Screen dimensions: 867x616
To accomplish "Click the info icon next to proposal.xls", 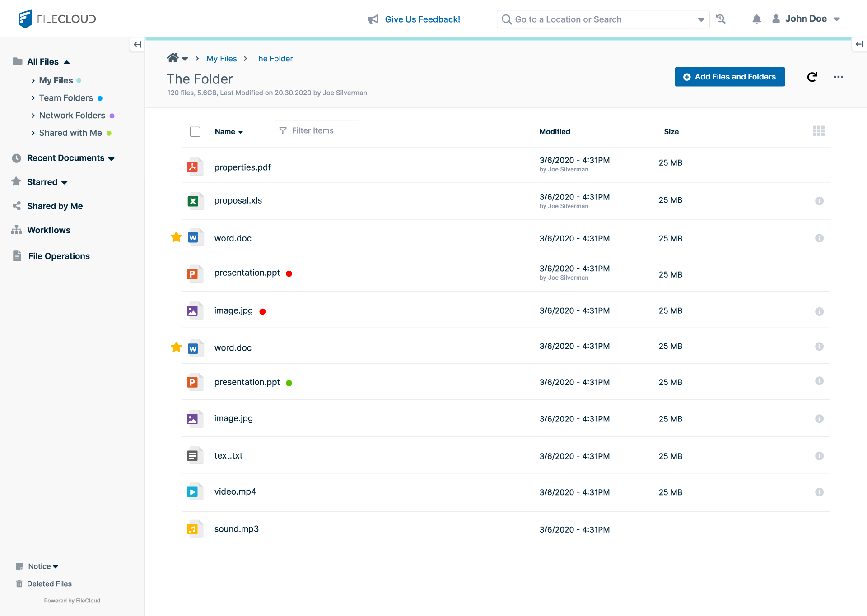I will [819, 200].
